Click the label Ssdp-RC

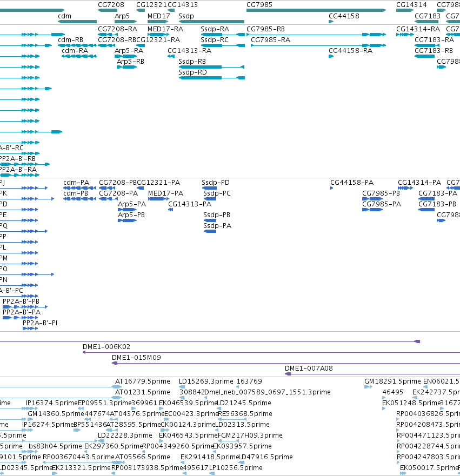click(215, 40)
